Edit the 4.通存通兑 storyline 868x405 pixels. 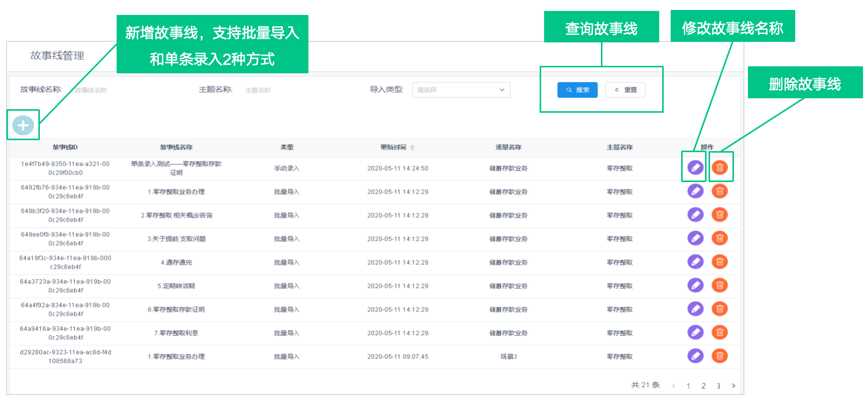(695, 261)
